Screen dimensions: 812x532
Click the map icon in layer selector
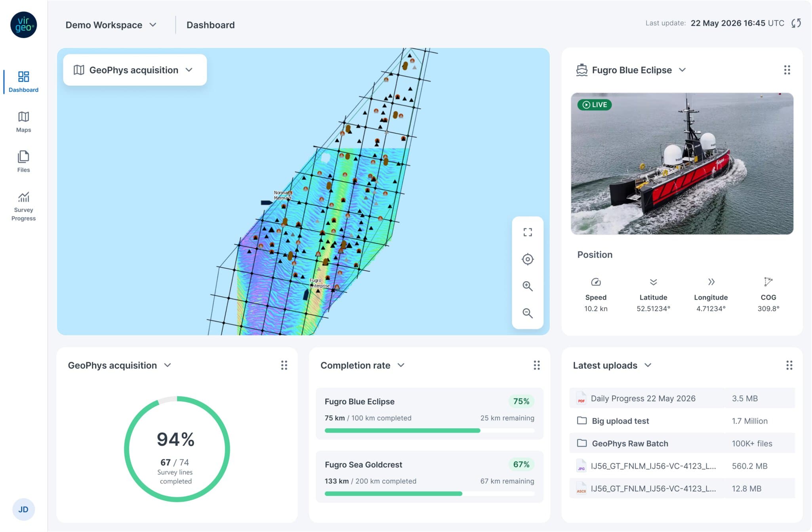(x=79, y=70)
